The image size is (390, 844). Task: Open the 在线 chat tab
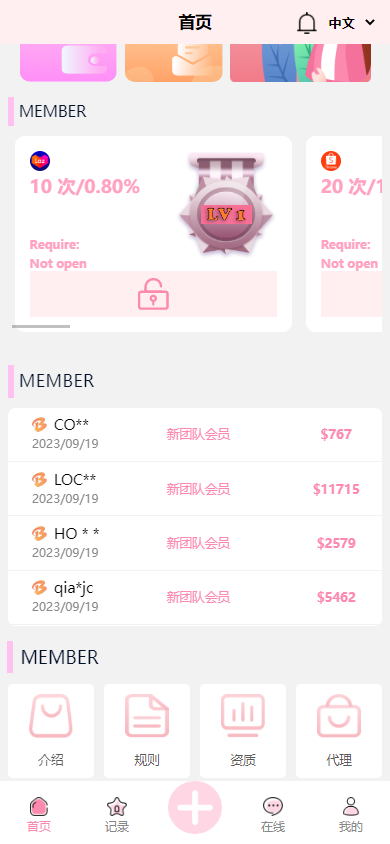(273, 814)
